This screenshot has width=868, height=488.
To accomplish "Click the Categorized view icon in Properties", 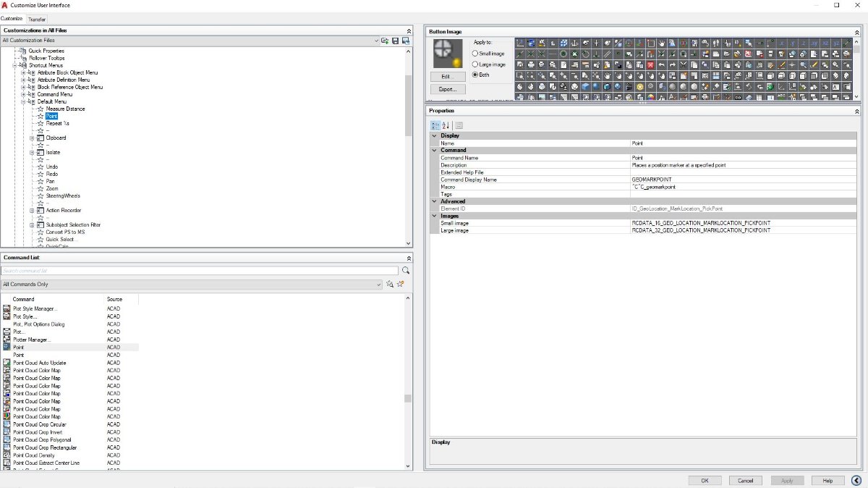I will pyautogui.click(x=435, y=125).
